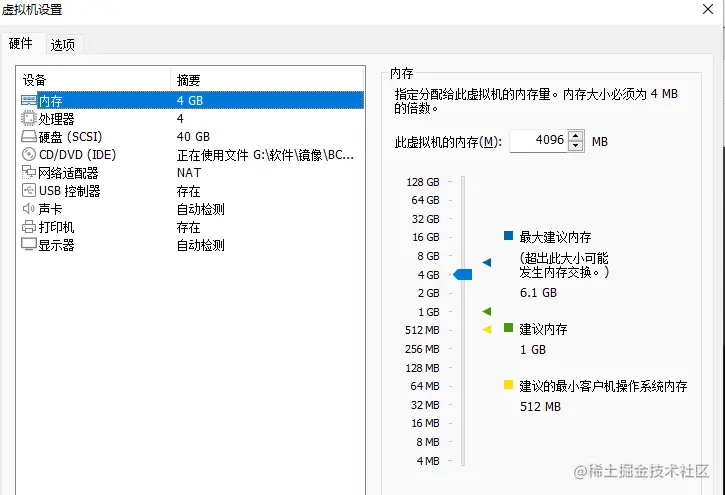The width and height of the screenshot is (725, 495).
Task: Click the memory slider blue thumb
Action: point(463,275)
